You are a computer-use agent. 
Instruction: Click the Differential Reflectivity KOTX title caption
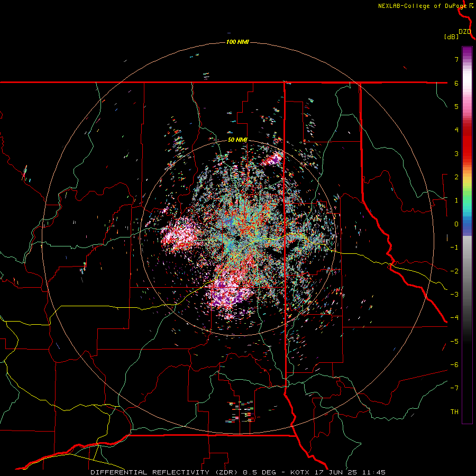(x=237, y=472)
